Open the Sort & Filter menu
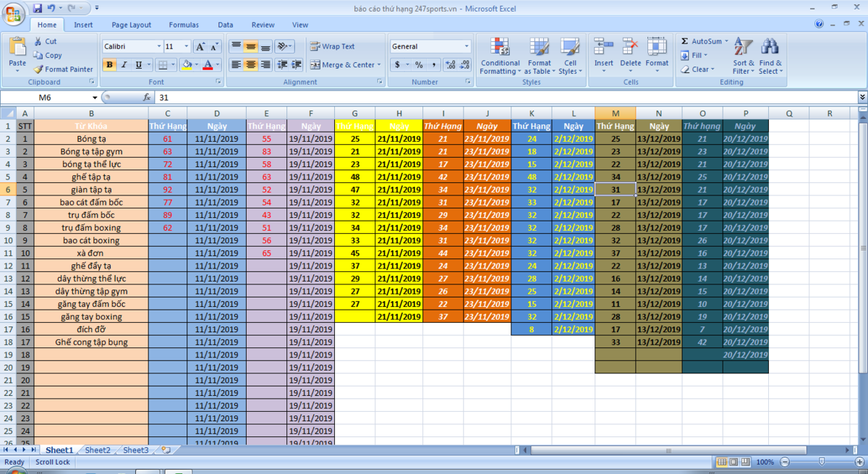Image resolution: width=868 pixels, height=474 pixels. click(x=744, y=56)
